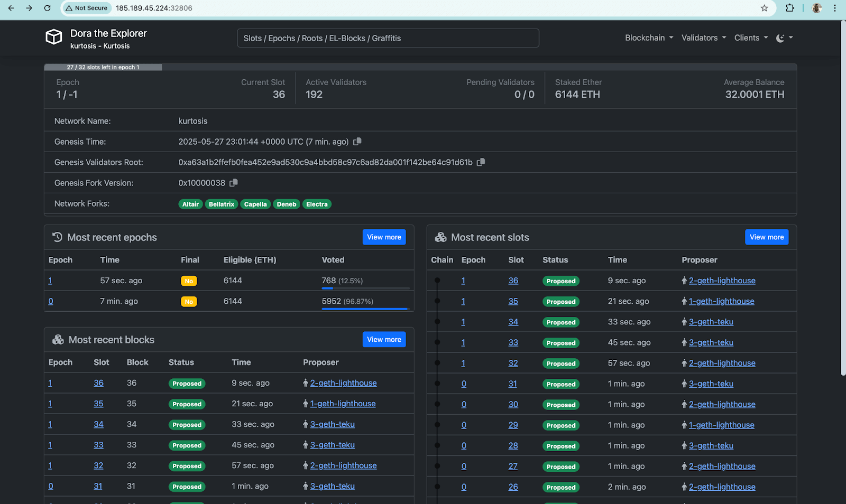Viewport: 846px width, 504px height.
Task: Copy the Genesis Validators Root hash
Action: click(x=481, y=162)
